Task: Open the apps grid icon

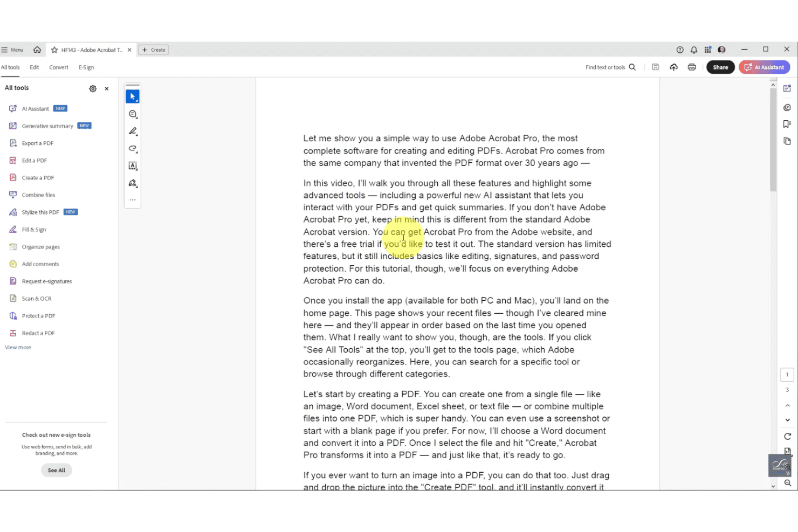Action: pyautogui.click(x=708, y=50)
